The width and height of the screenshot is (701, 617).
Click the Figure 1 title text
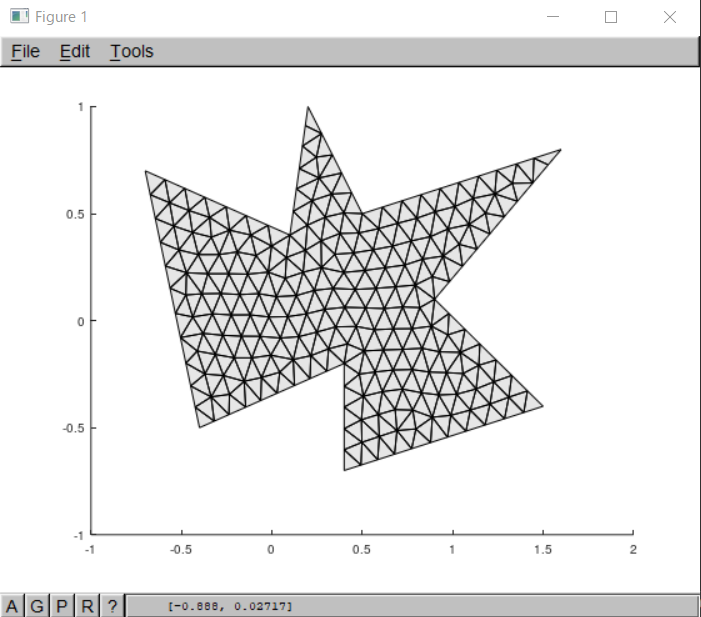[x=61, y=17]
